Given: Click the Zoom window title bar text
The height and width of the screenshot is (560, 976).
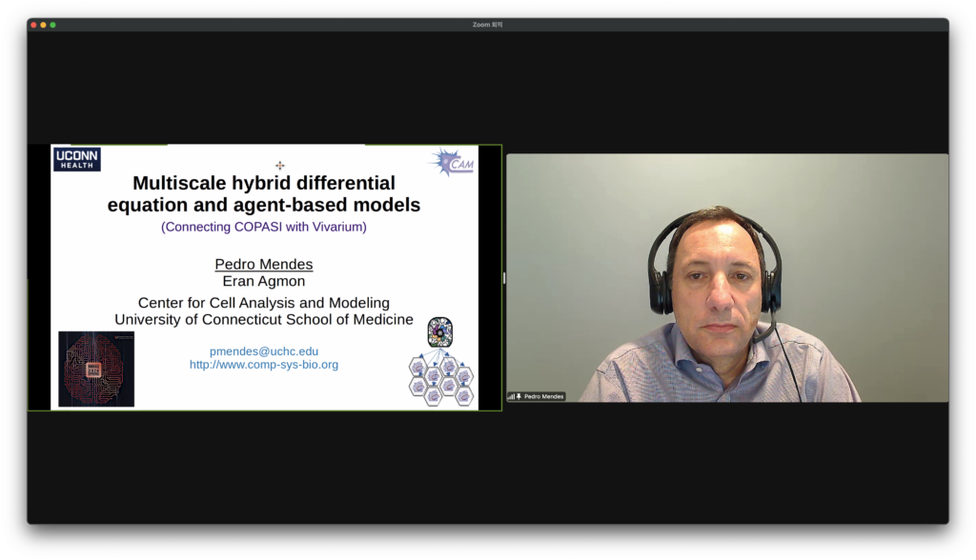Looking at the screenshot, I should pos(487,25).
